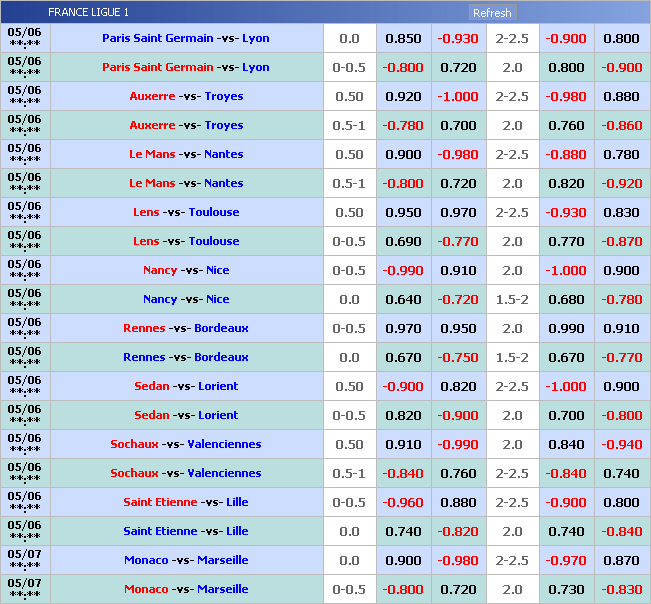Select 0.850 odds for Paris Saint Germain vs Lyon
The height and width of the screenshot is (604, 651).
(403, 39)
